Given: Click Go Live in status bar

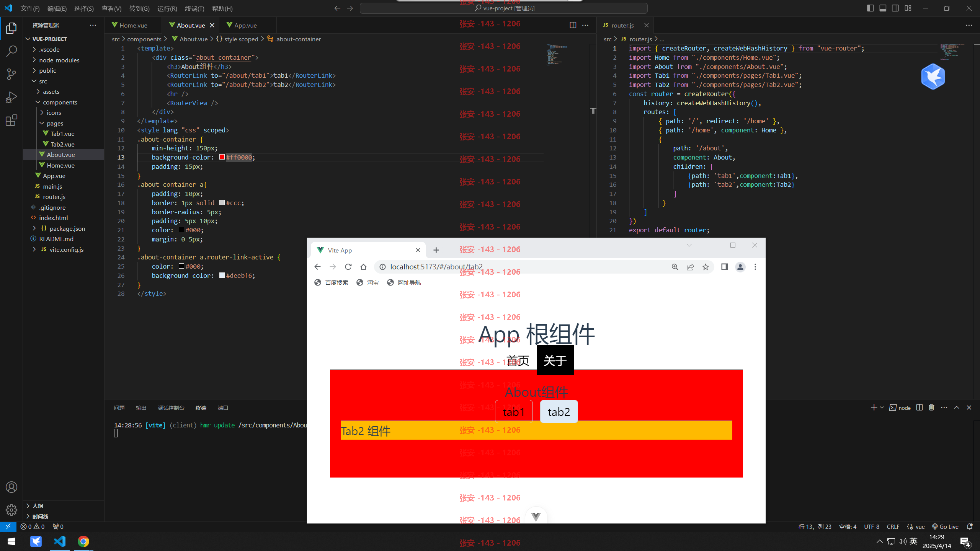Looking at the screenshot, I should pos(945,527).
